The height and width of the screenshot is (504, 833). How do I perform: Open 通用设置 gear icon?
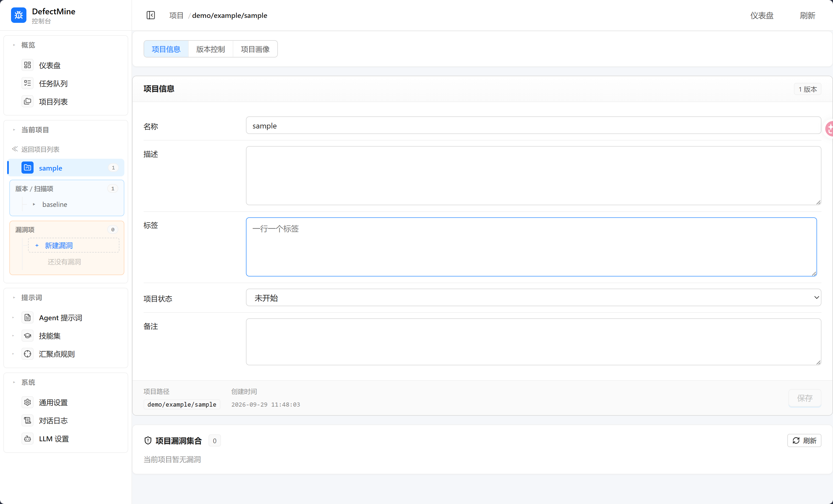(28, 402)
